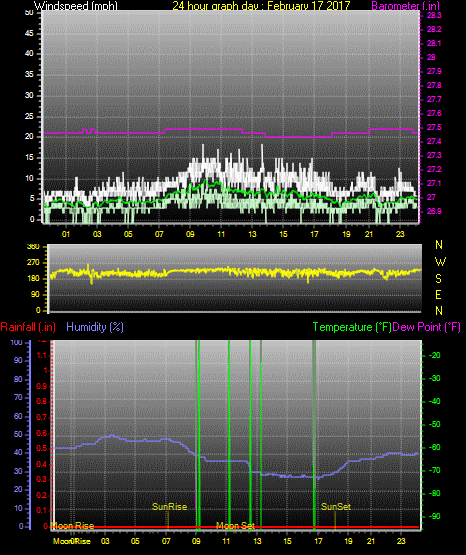Select the -30 temperature axis label
The image size is (466, 555).
coord(435,378)
